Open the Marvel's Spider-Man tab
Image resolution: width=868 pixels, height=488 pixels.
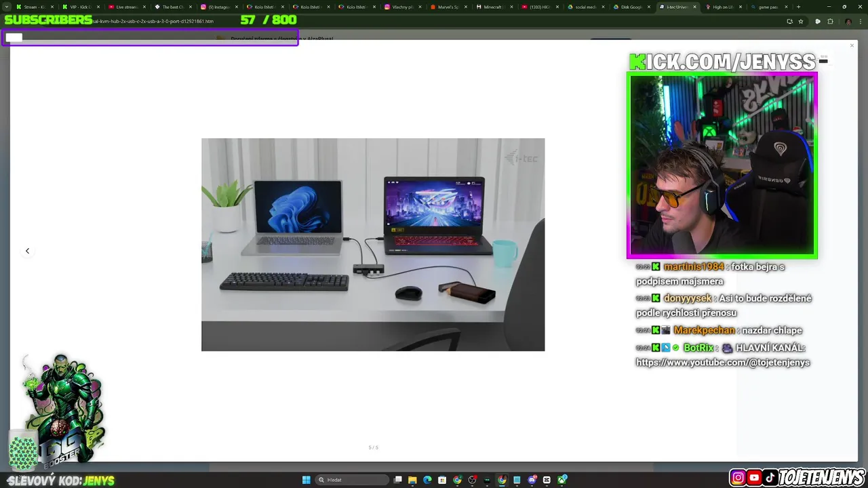[x=448, y=7]
